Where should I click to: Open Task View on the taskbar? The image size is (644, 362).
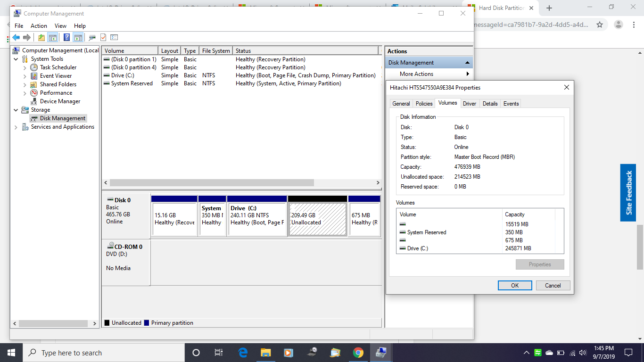(219, 353)
